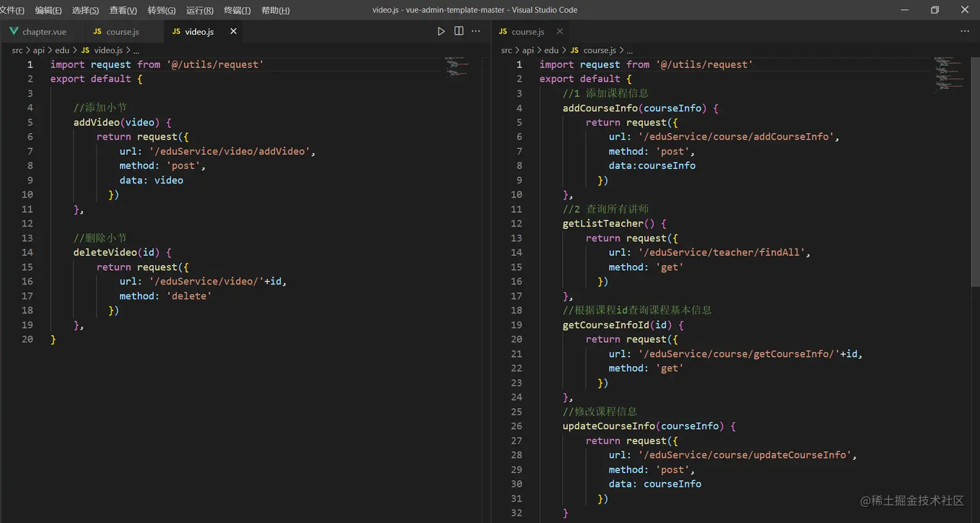Viewport: 980px width, 523px height.
Task: Expand src breadcrumb in left editor
Action: point(17,50)
